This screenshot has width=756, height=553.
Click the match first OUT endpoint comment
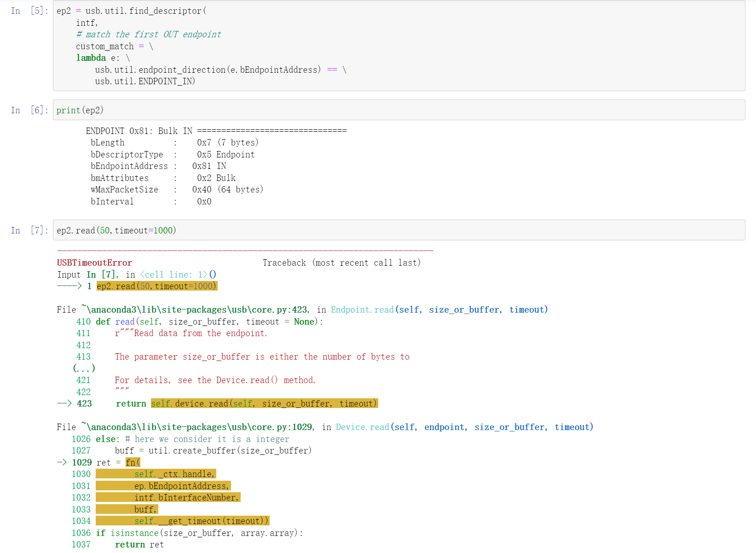click(x=148, y=34)
